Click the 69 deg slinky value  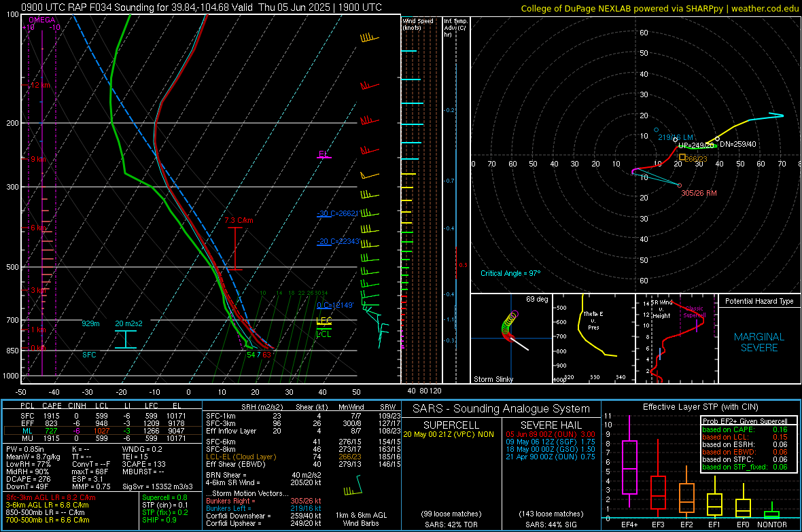point(537,299)
